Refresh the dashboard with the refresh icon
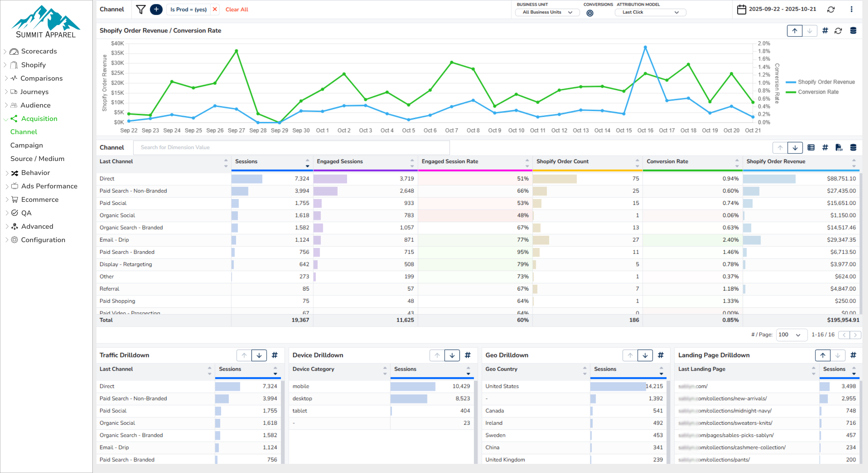This screenshot has width=868, height=473. click(831, 9)
